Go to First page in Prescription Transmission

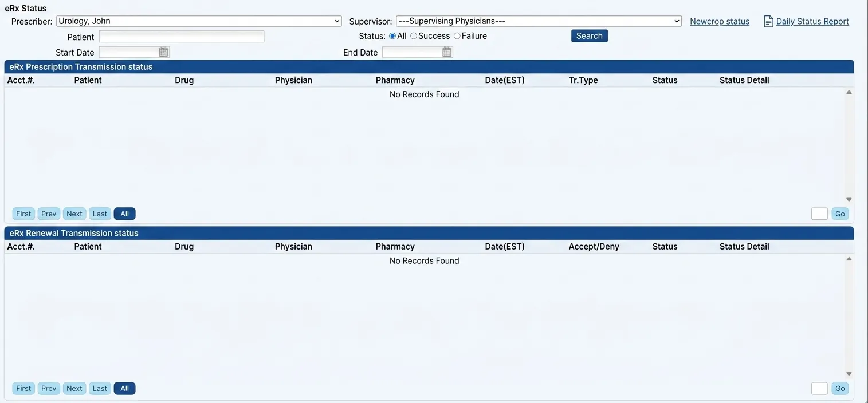23,214
